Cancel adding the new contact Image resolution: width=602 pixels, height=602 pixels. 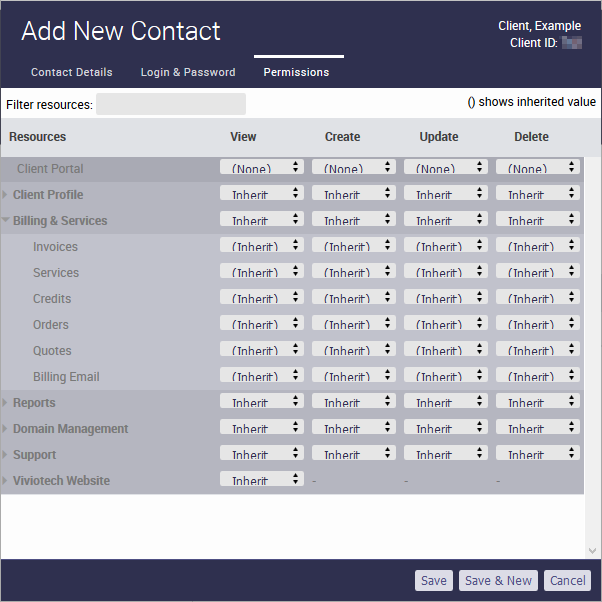[x=567, y=580]
